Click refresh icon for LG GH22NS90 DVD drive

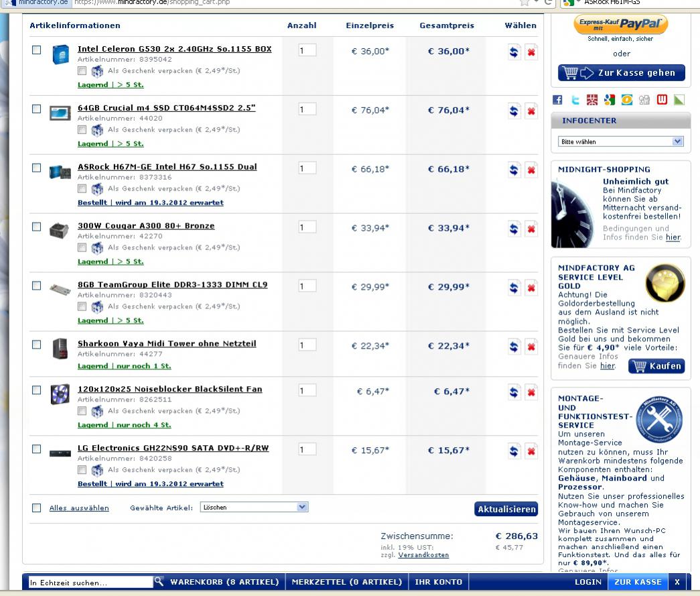pyautogui.click(x=514, y=452)
